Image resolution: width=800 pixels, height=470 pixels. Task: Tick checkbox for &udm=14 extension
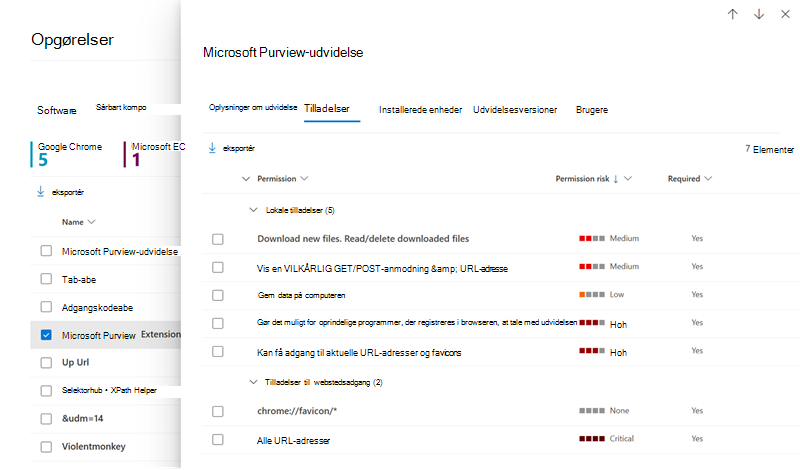click(x=46, y=418)
